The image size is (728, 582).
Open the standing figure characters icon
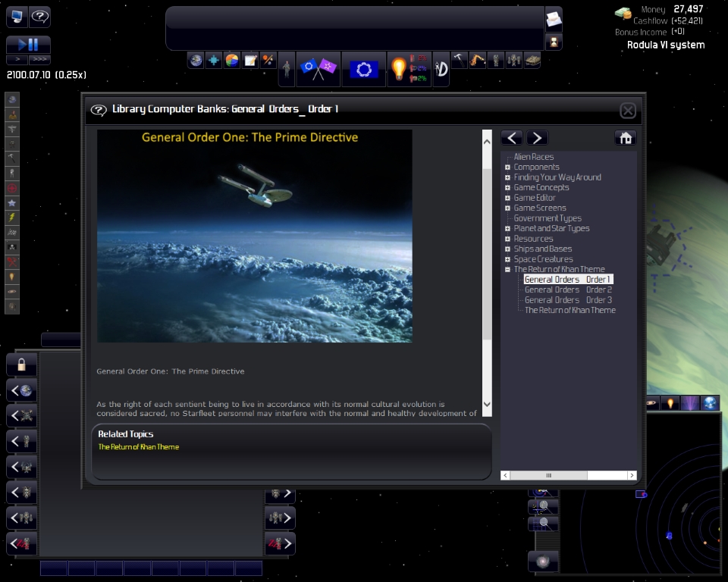tap(287, 69)
